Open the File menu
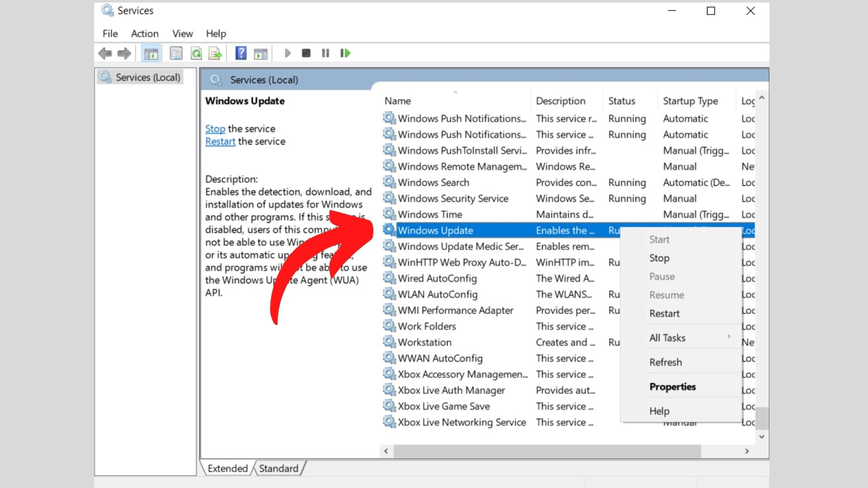Viewport: 868px width, 488px height. pyautogui.click(x=110, y=33)
